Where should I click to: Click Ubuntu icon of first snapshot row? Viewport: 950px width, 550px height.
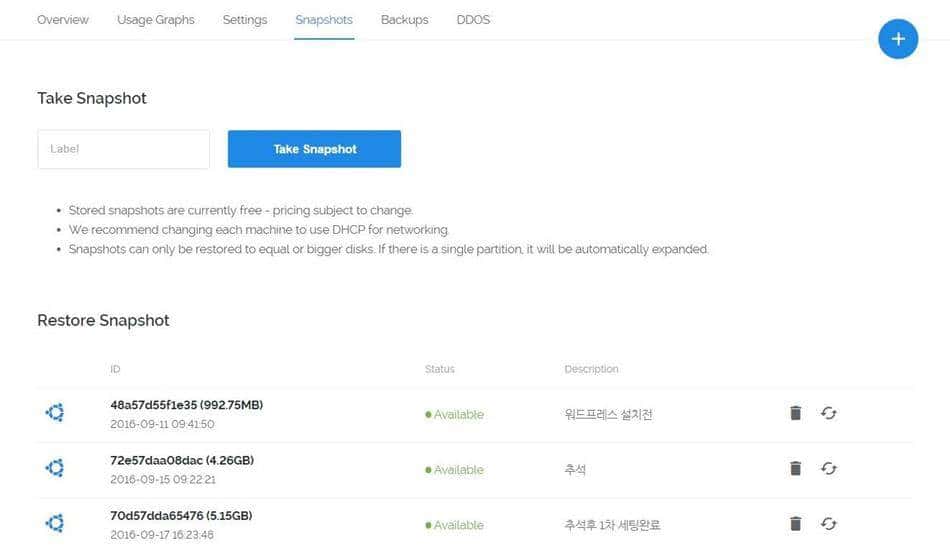point(55,413)
